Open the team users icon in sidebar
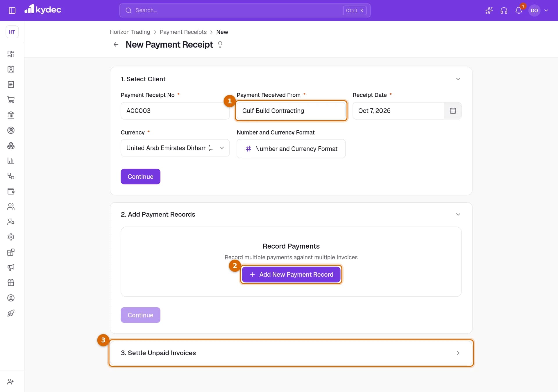The image size is (558, 392). click(x=11, y=206)
